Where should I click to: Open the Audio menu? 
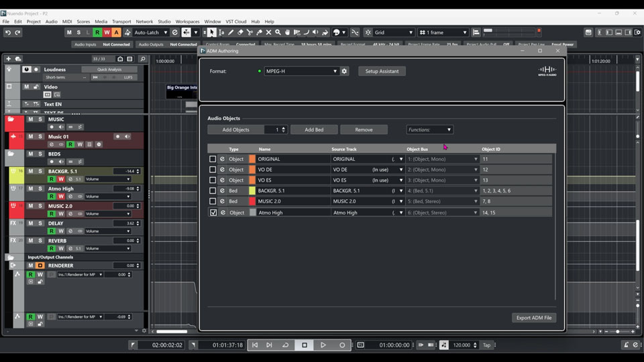pos(52,21)
